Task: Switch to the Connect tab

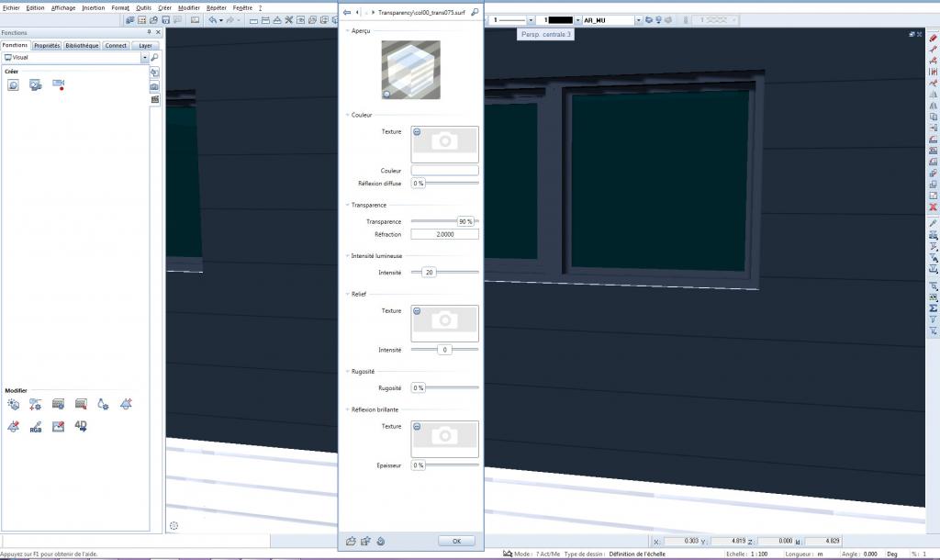Action: [x=116, y=46]
